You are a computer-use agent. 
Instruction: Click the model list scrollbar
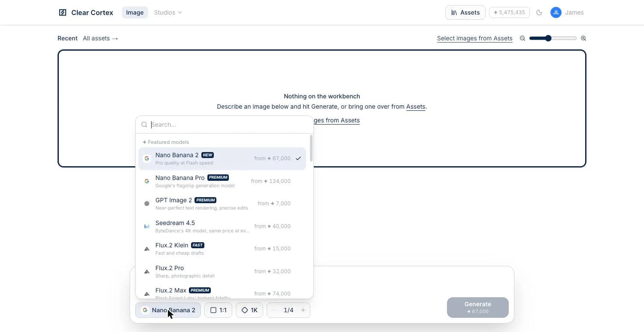(x=311, y=148)
